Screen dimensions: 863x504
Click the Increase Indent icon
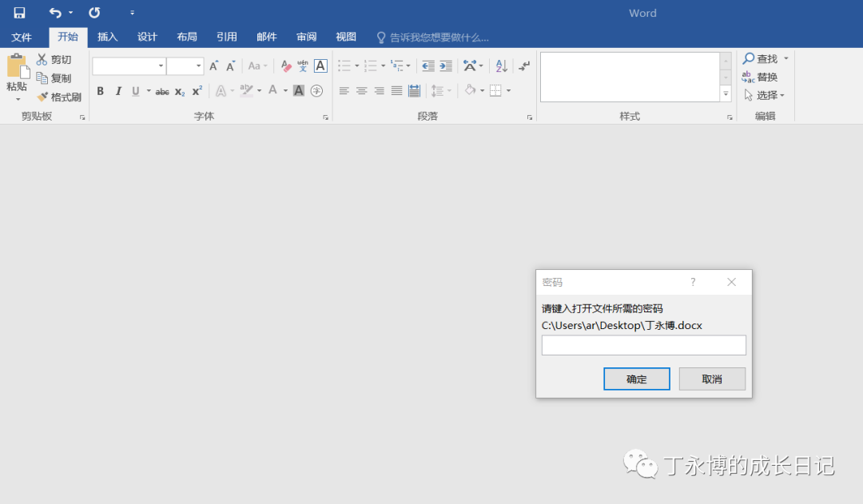pos(446,66)
